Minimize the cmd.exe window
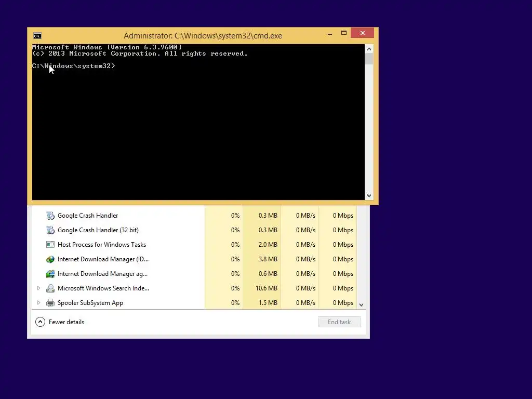This screenshot has height=399, width=532. coord(330,33)
